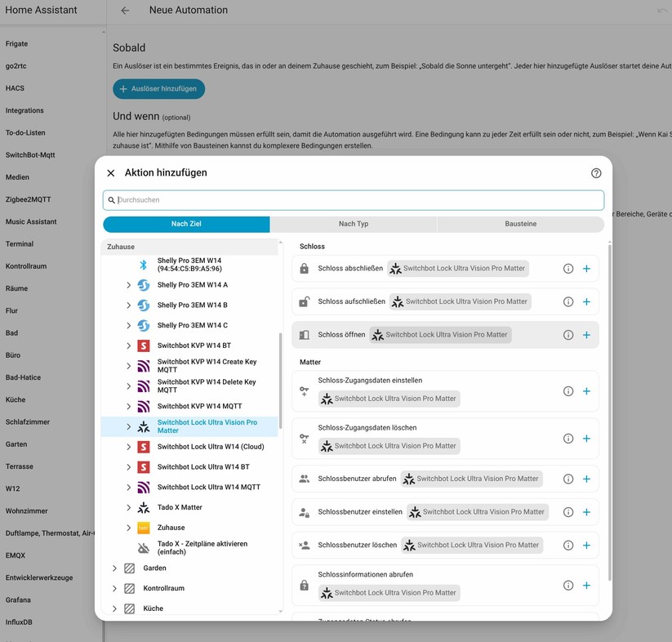672x642 pixels.
Task: Add Schloss-Zugangsdaten einstellen action with plus
Action: pos(586,391)
